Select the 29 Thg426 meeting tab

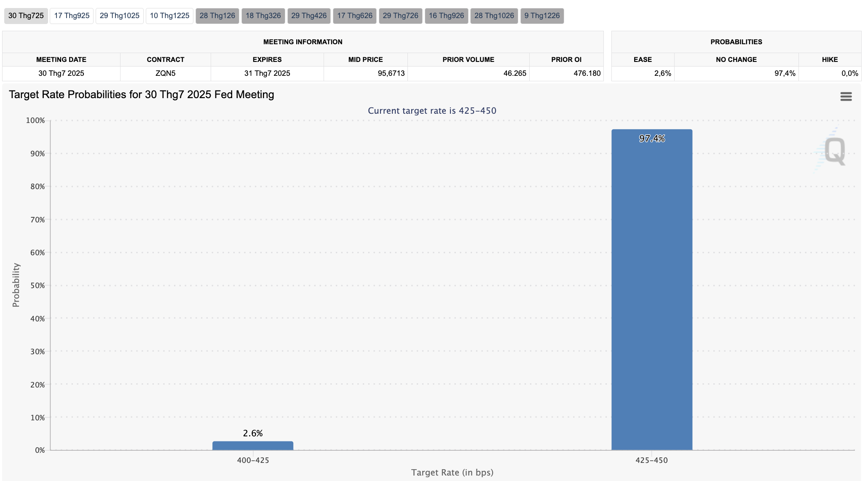(x=309, y=16)
